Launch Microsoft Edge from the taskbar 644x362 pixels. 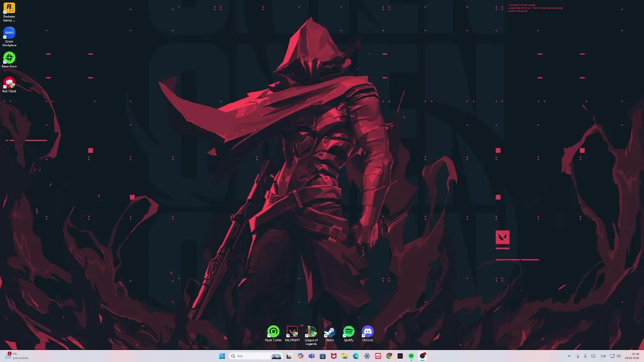pyautogui.click(x=356, y=356)
